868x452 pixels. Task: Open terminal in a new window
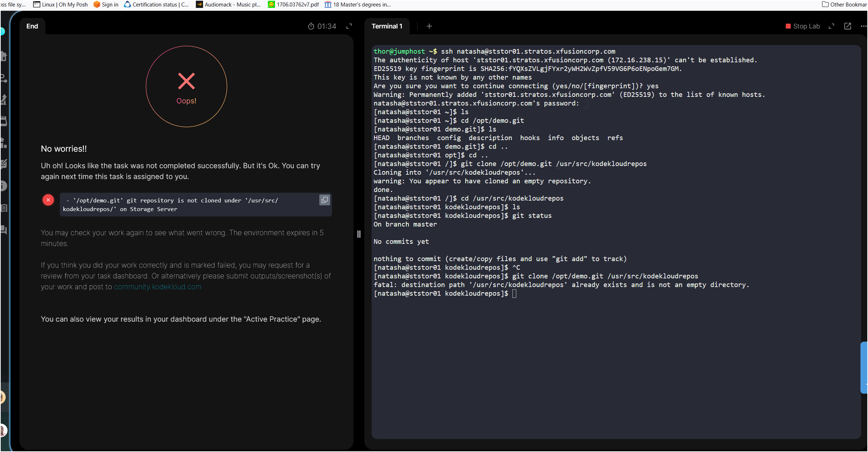(x=847, y=26)
